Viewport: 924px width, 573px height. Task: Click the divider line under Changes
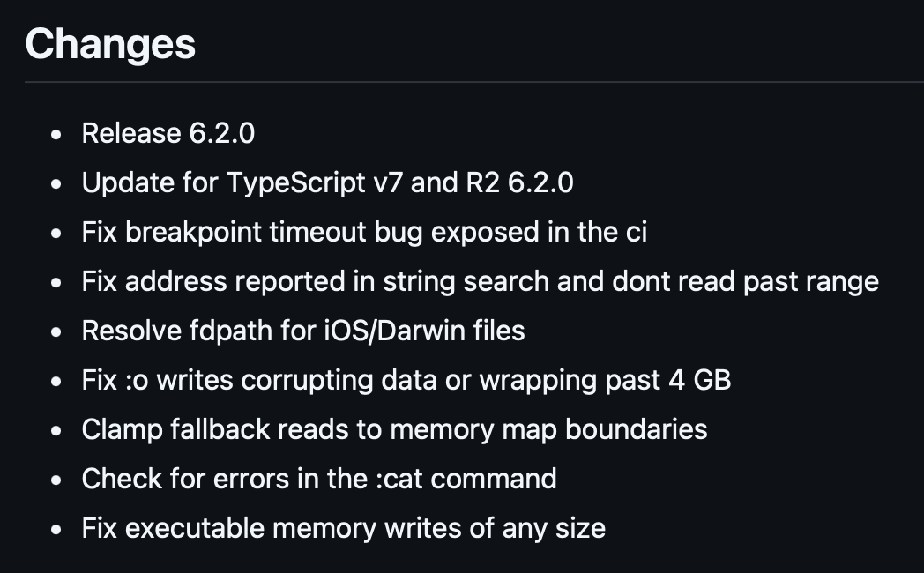[x=474, y=82]
